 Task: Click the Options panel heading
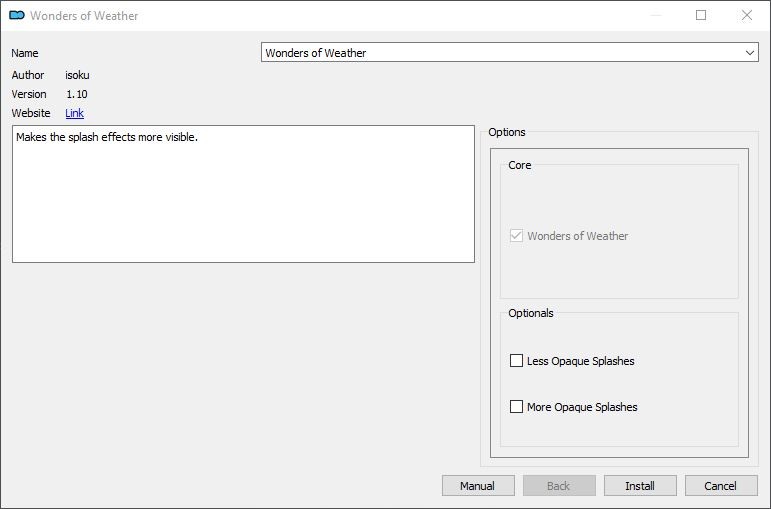tap(506, 132)
